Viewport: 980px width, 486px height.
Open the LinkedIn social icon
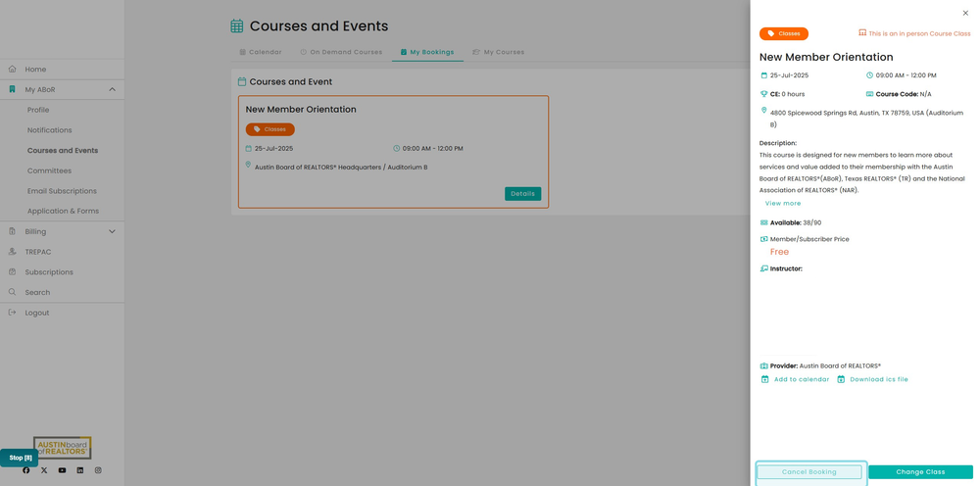pyautogui.click(x=80, y=470)
